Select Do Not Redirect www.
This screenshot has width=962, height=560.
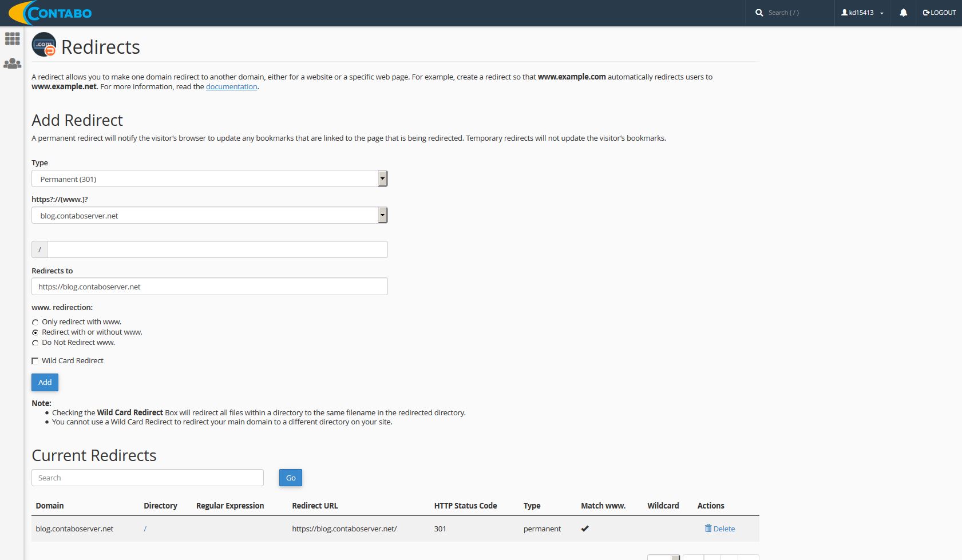pyautogui.click(x=35, y=343)
